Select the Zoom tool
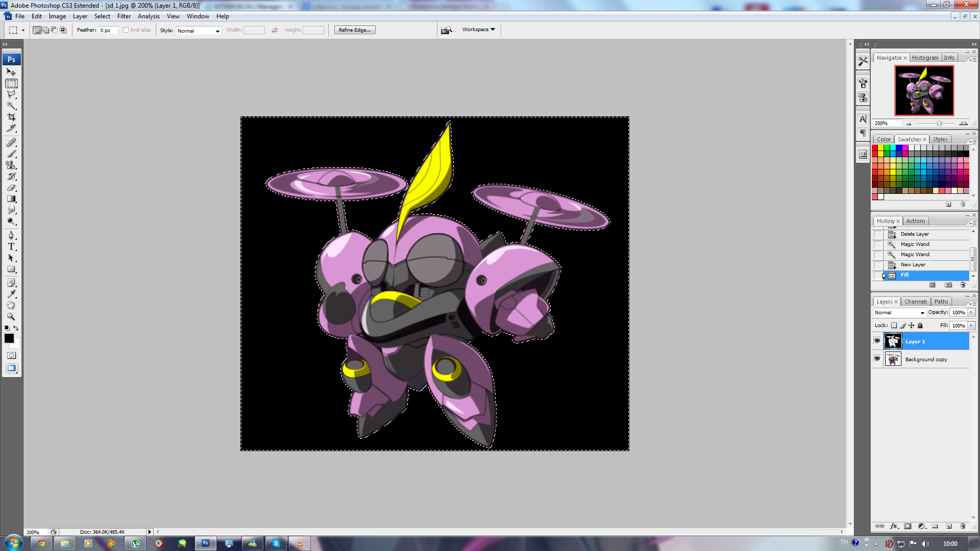 pos(11,316)
